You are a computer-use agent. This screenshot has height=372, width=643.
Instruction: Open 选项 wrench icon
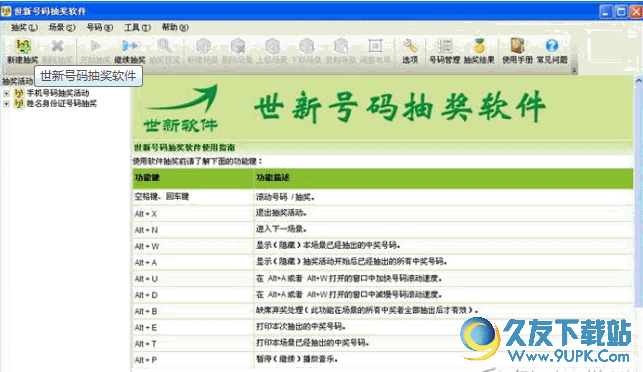(x=409, y=46)
